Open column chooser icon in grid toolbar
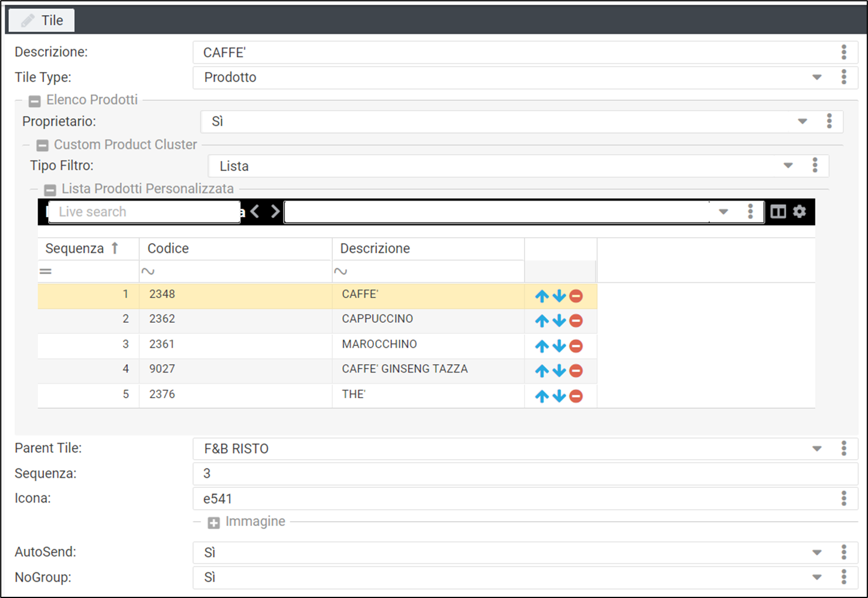868x598 pixels. (778, 211)
